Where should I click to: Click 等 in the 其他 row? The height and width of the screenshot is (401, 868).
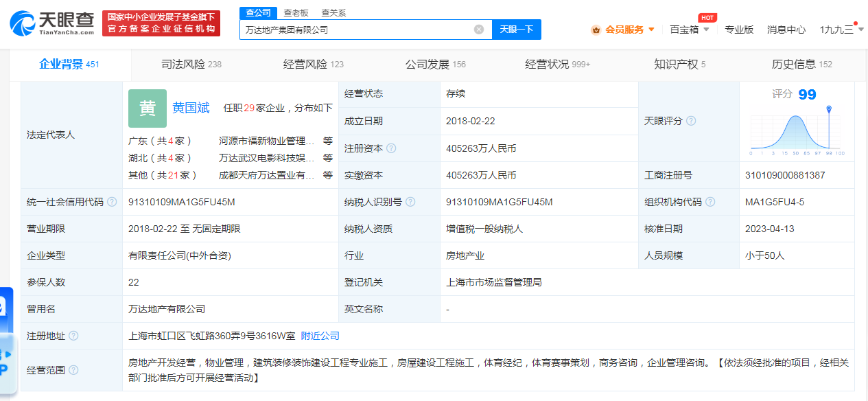(328, 175)
